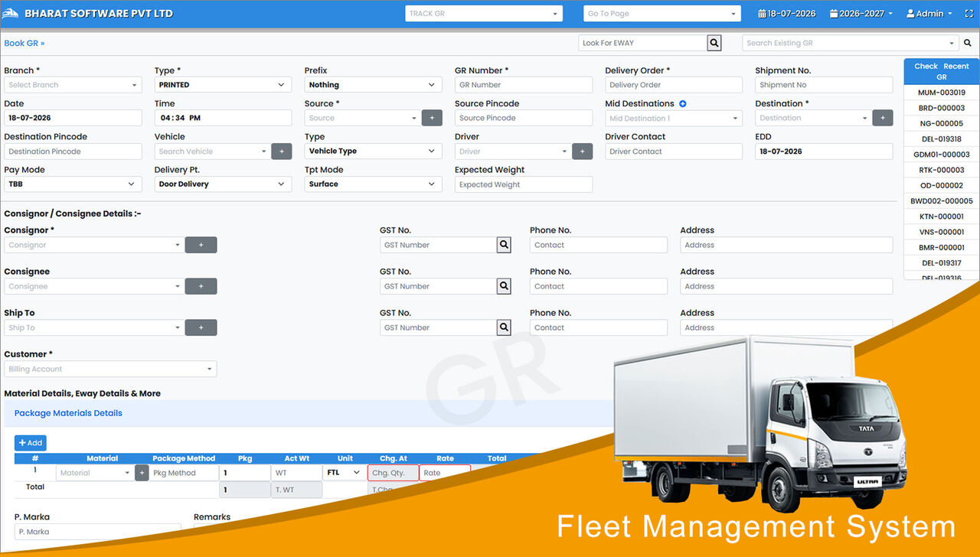Add a new Consignor with plus button
The image size is (980, 557).
pos(201,245)
